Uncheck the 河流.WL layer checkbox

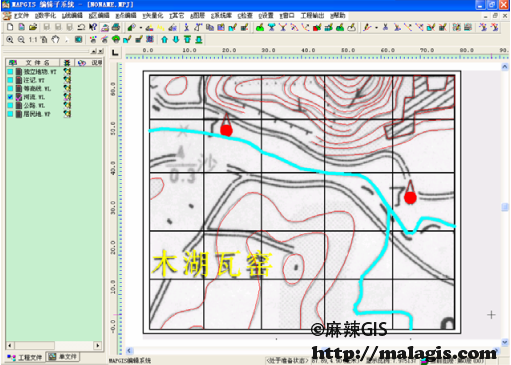coord(10,97)
